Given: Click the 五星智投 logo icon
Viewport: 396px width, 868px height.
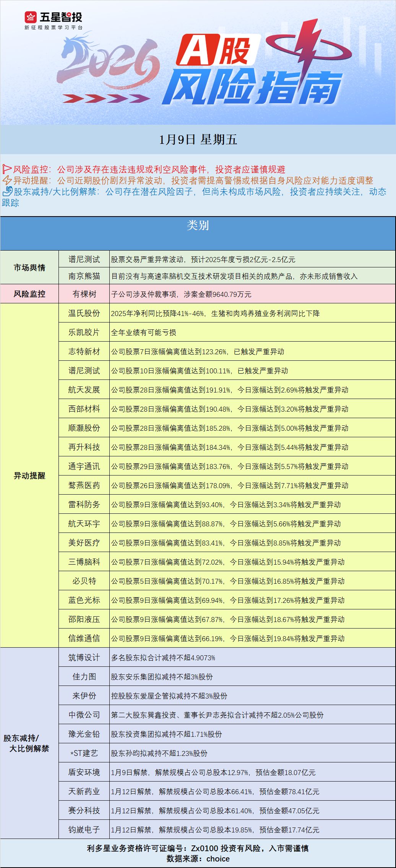Looking at the screenshot, I should tap(31, 17).
